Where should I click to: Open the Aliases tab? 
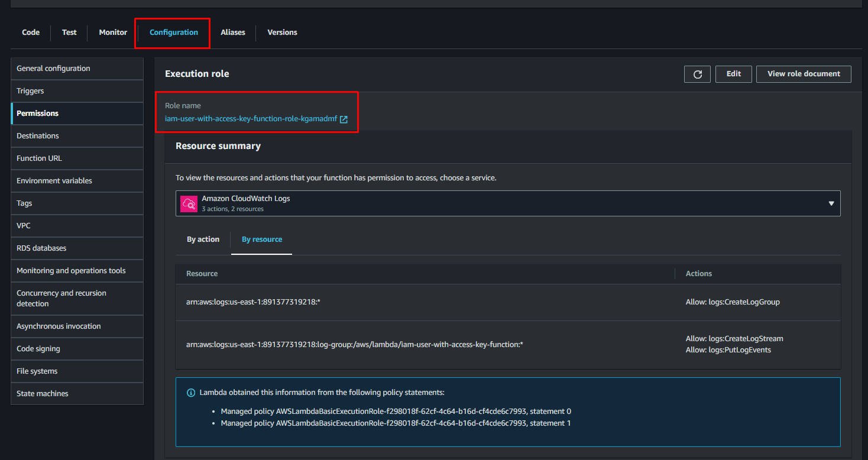tap(232, 33)
